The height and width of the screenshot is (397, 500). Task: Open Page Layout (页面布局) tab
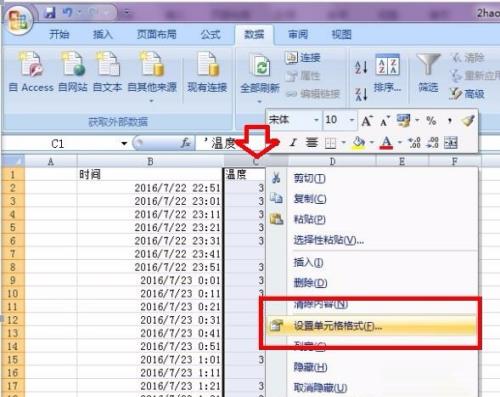pyautogui.click(x=156, y=34)
